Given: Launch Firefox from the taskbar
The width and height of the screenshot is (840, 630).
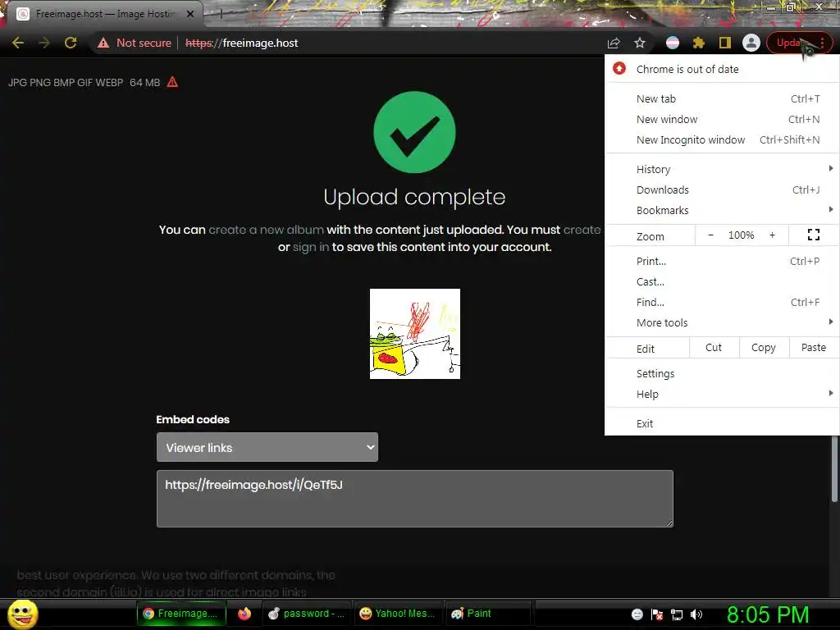Looking at the screenshot, I should coord(244,614).
